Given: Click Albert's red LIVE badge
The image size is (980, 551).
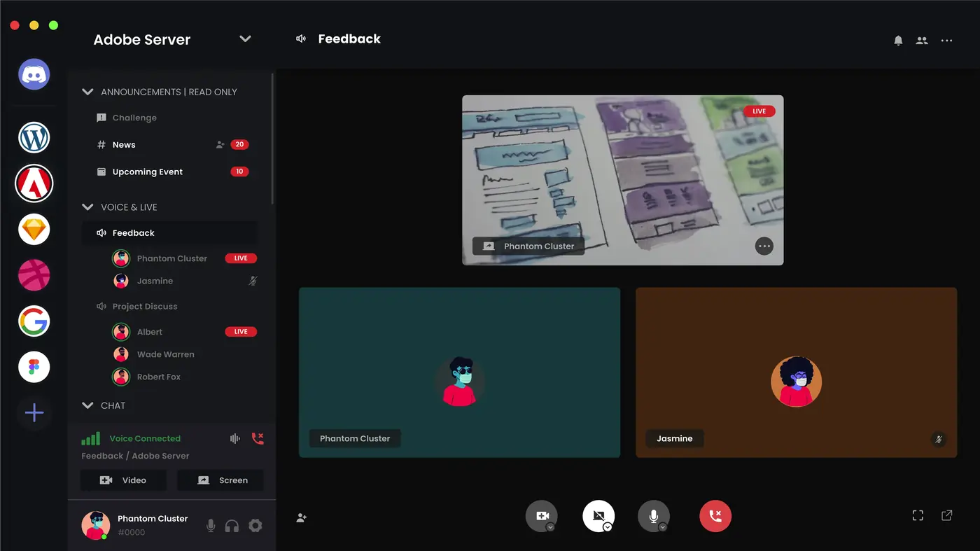Looking at the screenshot, I should (241, 332).
